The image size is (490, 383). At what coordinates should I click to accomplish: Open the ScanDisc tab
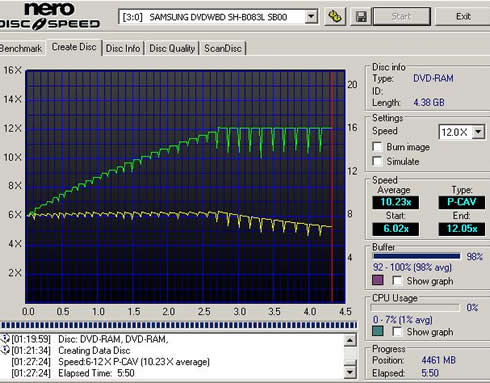click(x=223, y=48)
